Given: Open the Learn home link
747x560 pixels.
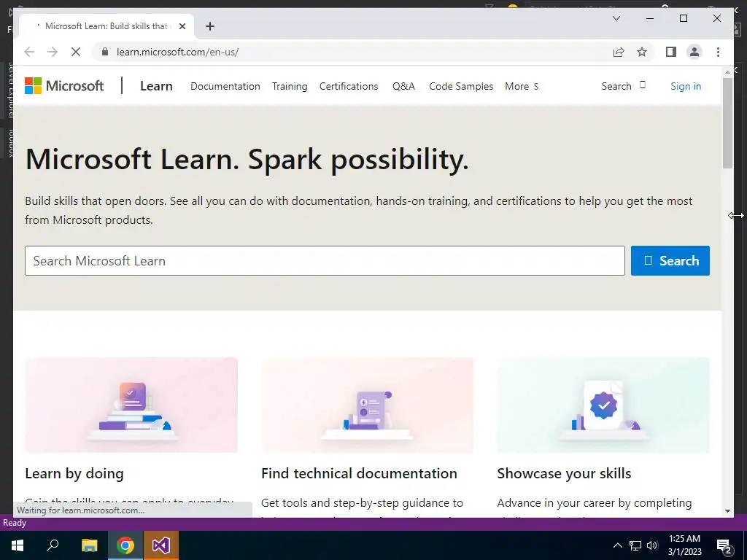Looking at the screenshot, I should click(x=156, y=86).
